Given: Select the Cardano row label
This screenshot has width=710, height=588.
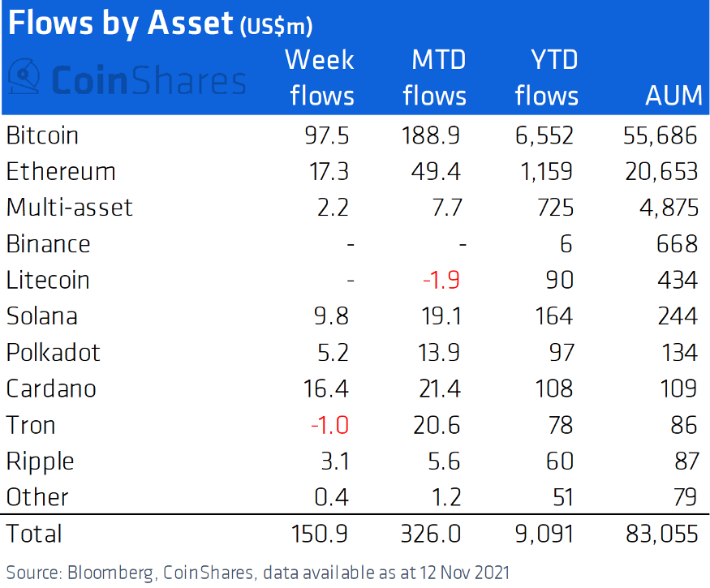Looking at the screenshot, I should click(x=51, y=388).
